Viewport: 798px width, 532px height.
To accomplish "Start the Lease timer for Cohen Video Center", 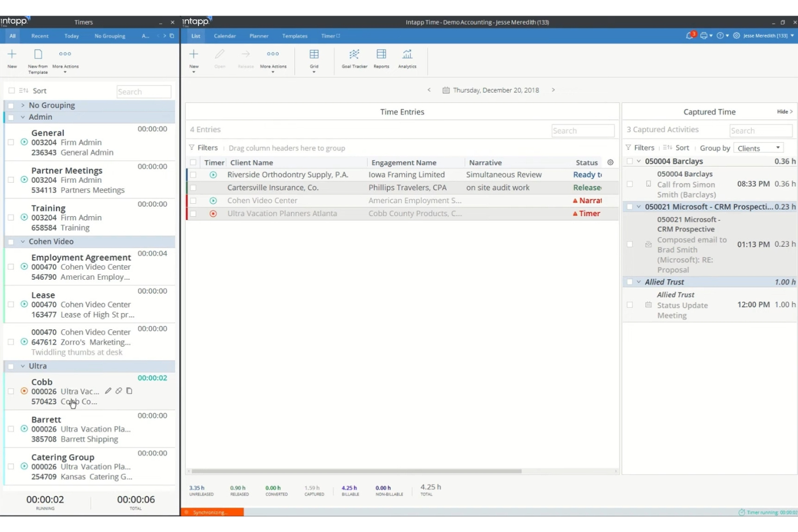I will (x=24, y=304).
